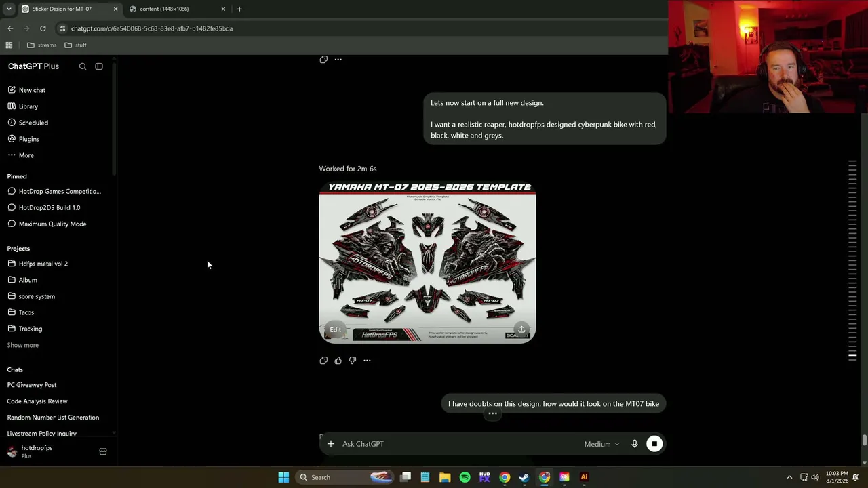Click the icon beside the hotdropfps profile
868x488 pixels.
click(103, 451)
